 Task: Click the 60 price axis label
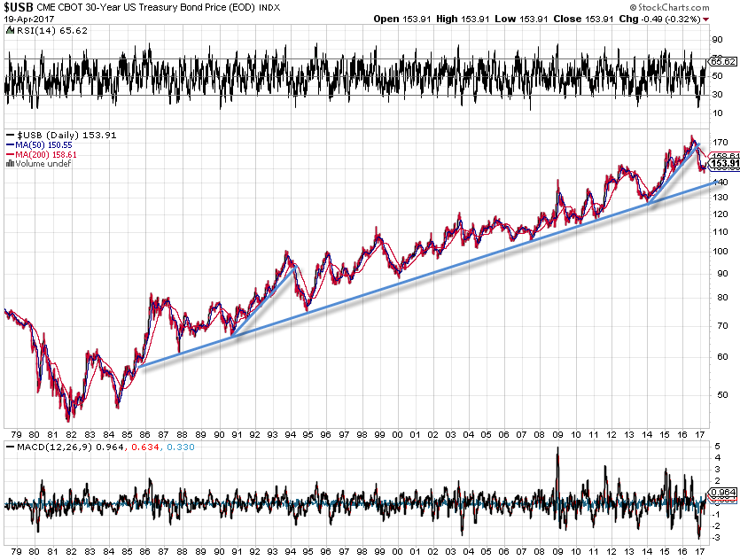722,357
